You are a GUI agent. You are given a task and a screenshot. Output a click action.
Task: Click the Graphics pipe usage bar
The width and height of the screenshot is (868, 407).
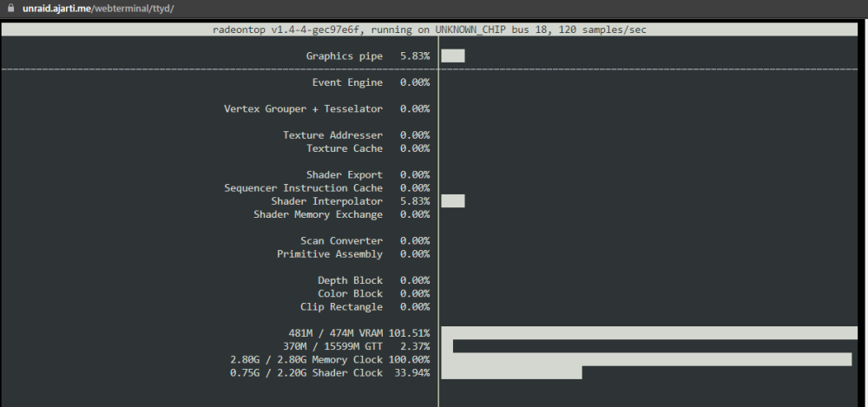453,56
